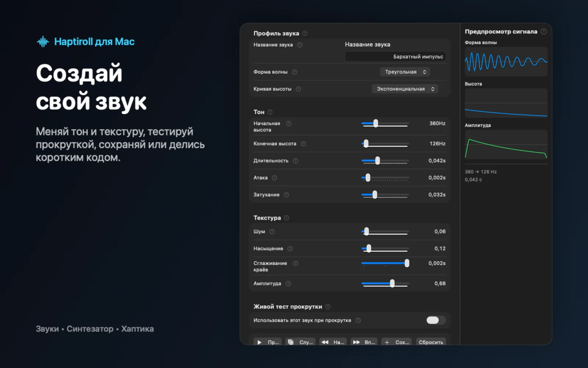588x368 pixels.
Task: Click the green Амплитуда envelope preview graph
Action: (506, 144)
